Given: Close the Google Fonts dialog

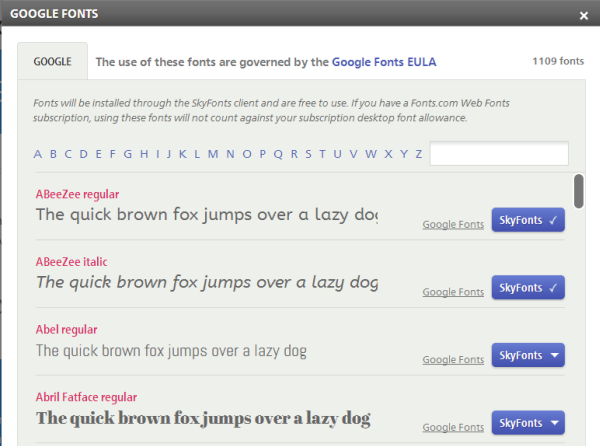Looking at the screenshot, I should coord(584,16).
